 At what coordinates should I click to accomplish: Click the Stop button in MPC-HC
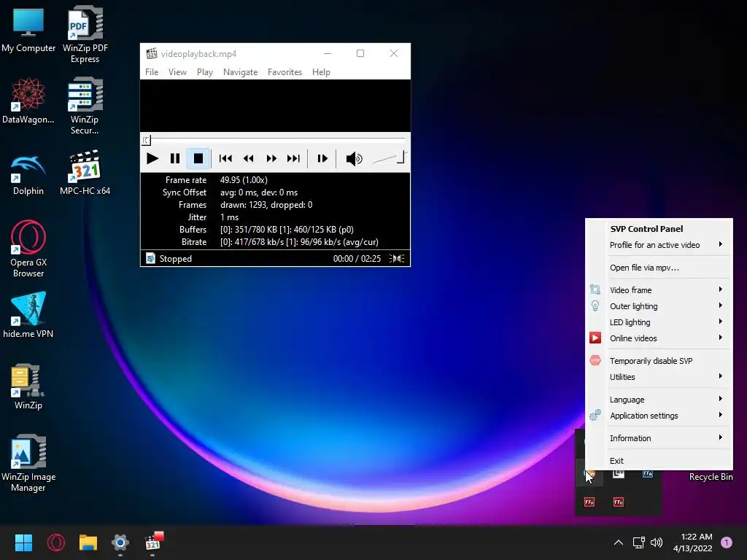pos(198,158)
